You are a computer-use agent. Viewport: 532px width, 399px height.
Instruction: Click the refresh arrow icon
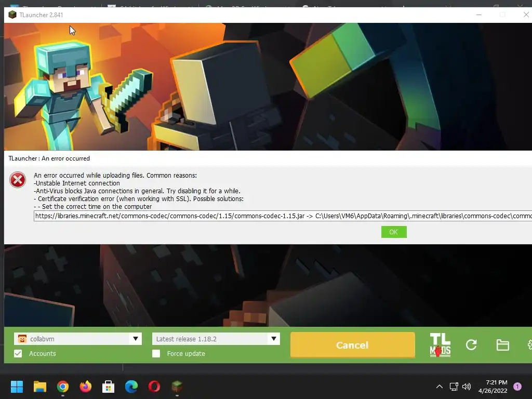coord(471,345)
